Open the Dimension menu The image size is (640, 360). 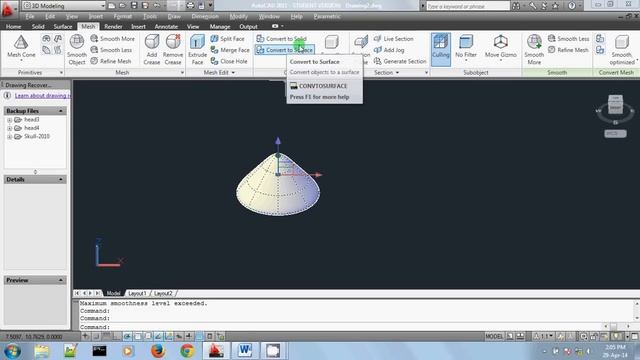(x=205, y=16)
